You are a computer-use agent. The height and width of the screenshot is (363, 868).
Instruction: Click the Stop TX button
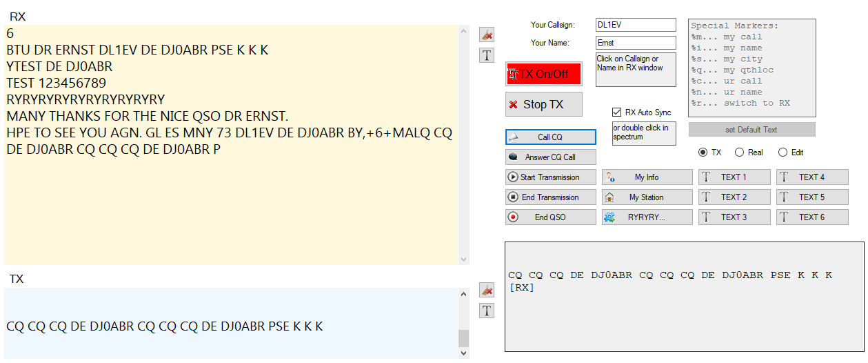coord(544,104)
